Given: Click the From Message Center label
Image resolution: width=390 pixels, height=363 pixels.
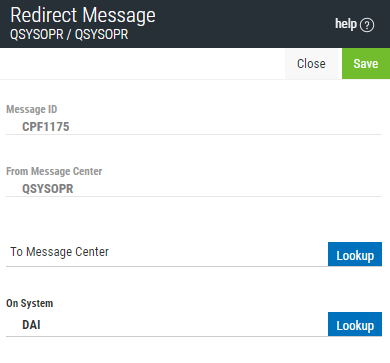Looking at the screenshot, I should point(54,171).
